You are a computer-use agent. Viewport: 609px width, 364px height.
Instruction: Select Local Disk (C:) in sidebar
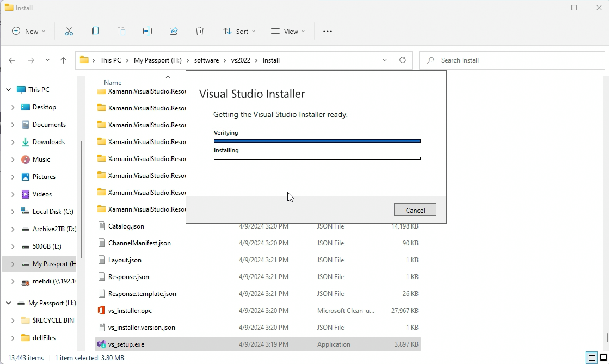53,211
